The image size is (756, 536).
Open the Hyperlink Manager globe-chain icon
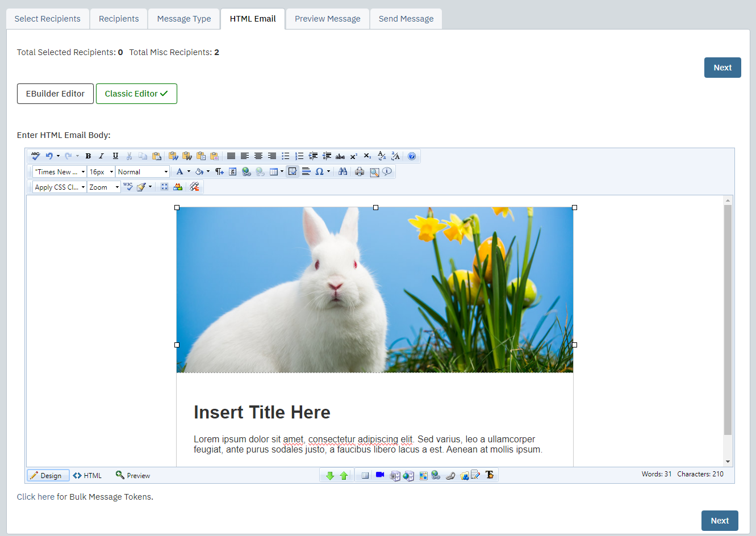click(x=247, y=171)
